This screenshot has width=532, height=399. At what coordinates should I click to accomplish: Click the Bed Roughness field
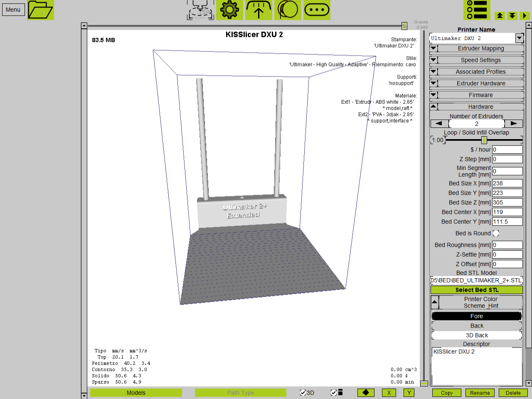[x=507, y=245]
